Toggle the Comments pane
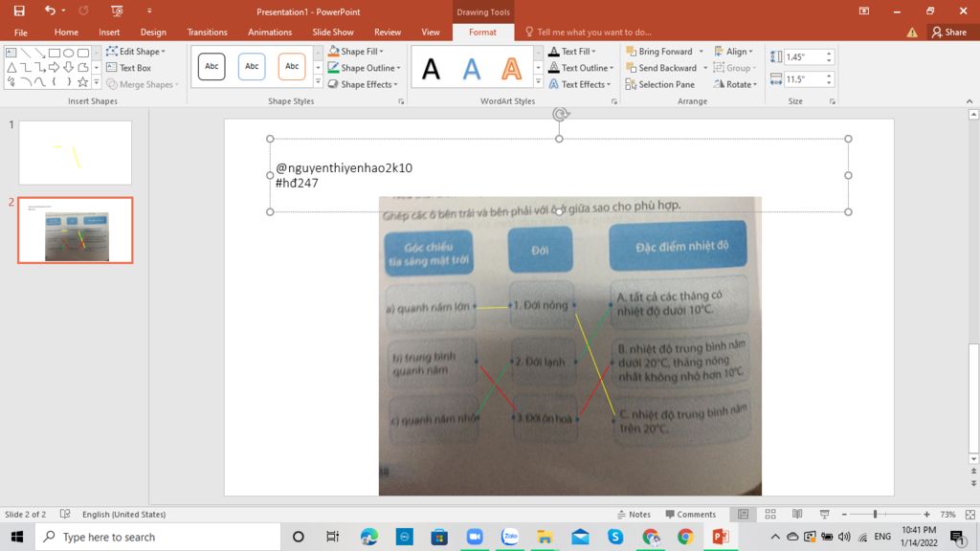The width and height of the screenshot is (980, 551). coord(691,514)
